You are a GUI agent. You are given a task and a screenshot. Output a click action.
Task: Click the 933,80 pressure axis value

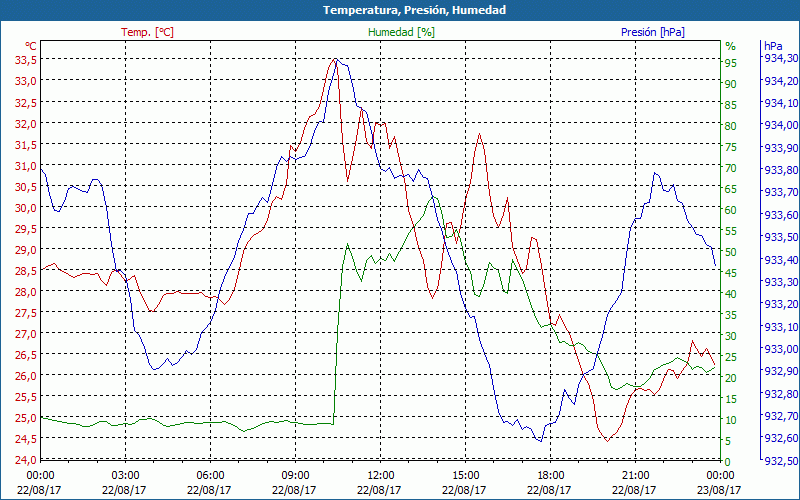(781, 170)
